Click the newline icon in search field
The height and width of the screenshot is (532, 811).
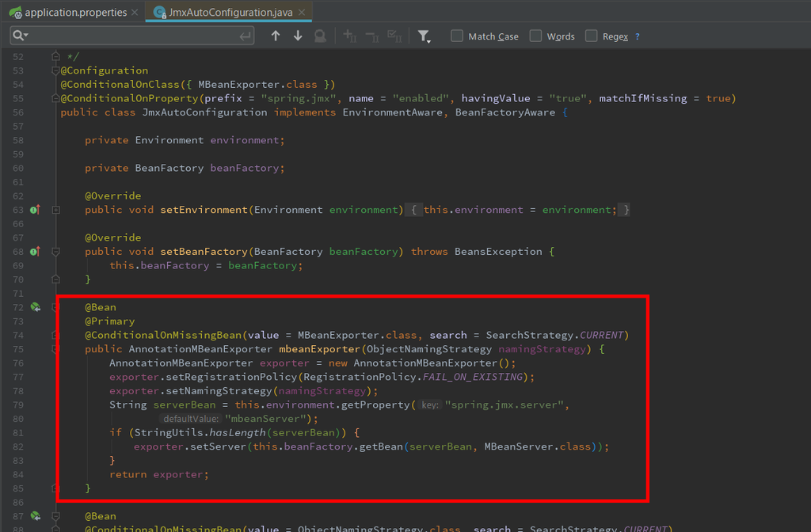(246, 36)
